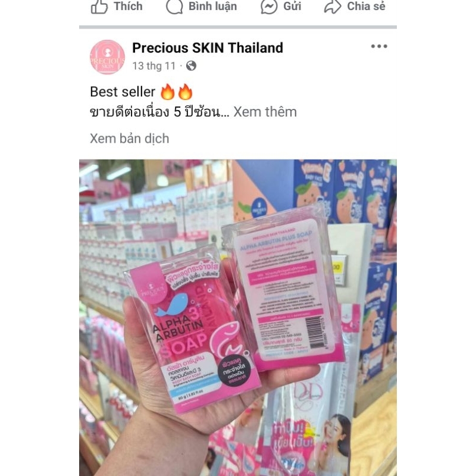Tap the speech bubble comment icon
Viewport: 476px width, 476px height.
pyautogui.click(x=174, y=7)
